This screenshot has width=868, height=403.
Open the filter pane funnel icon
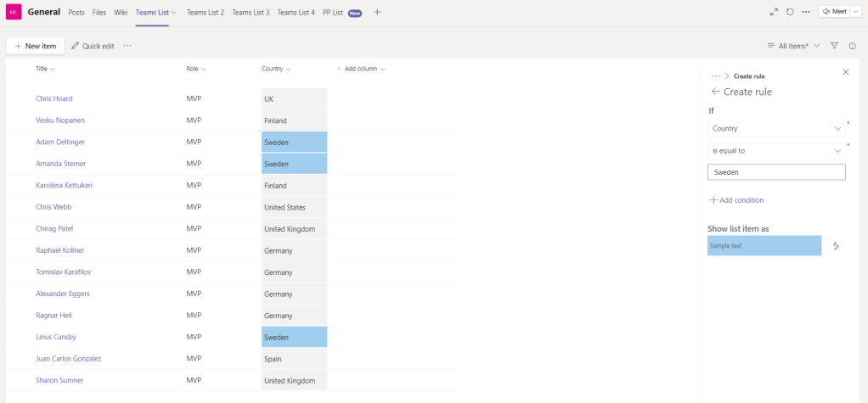click(834, 46)
